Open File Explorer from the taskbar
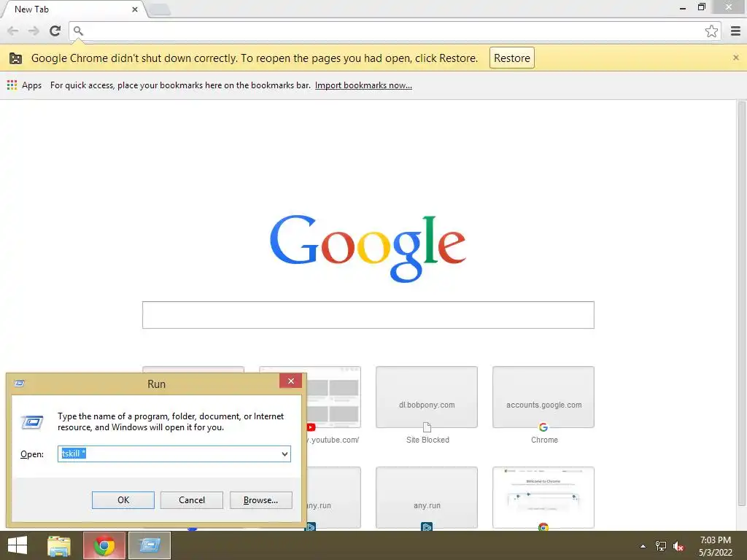Image resolution: width=747 pixels, height=560 pixels. tap(59, 545)
